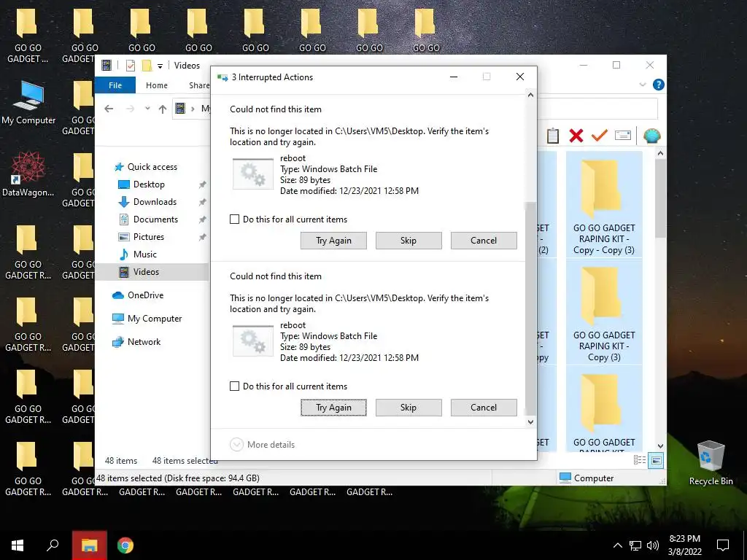Click Cancel in the lower error section
The height and width of the screenshot is (560, 747).
click(484, 408)
